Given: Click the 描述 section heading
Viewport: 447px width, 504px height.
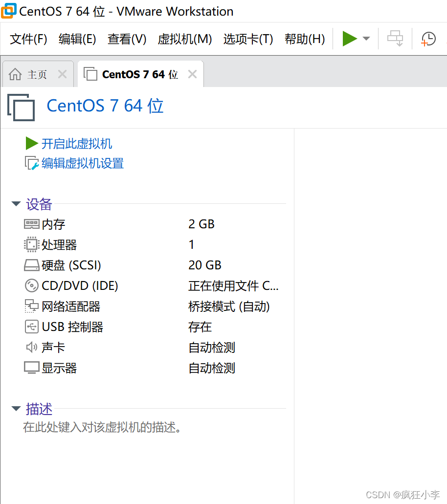Looking at the screenshot, I should point(39,409).
